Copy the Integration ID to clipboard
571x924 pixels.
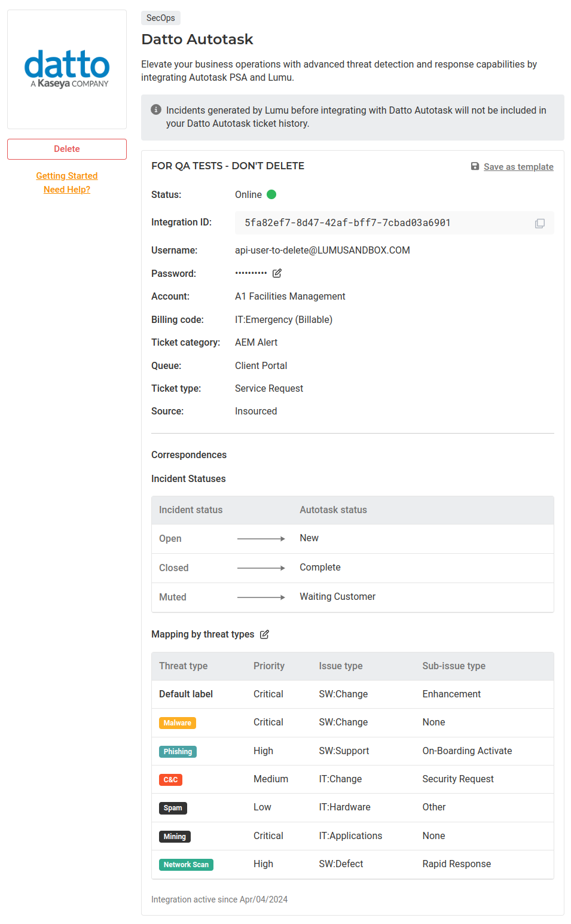click(539, 223)
